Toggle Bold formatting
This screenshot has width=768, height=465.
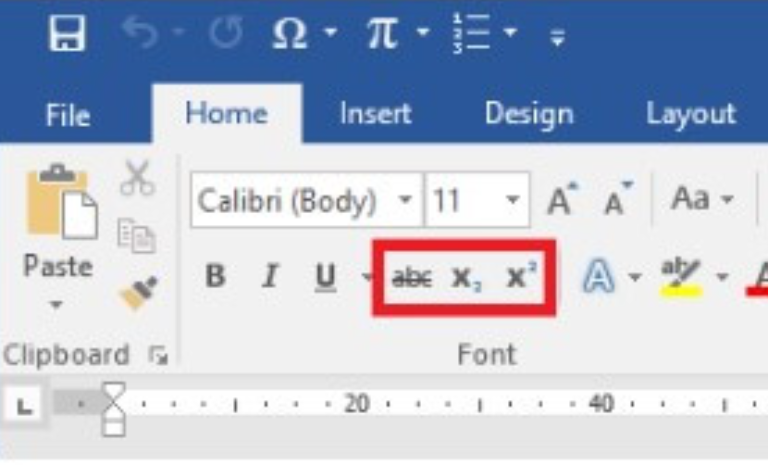215,276
